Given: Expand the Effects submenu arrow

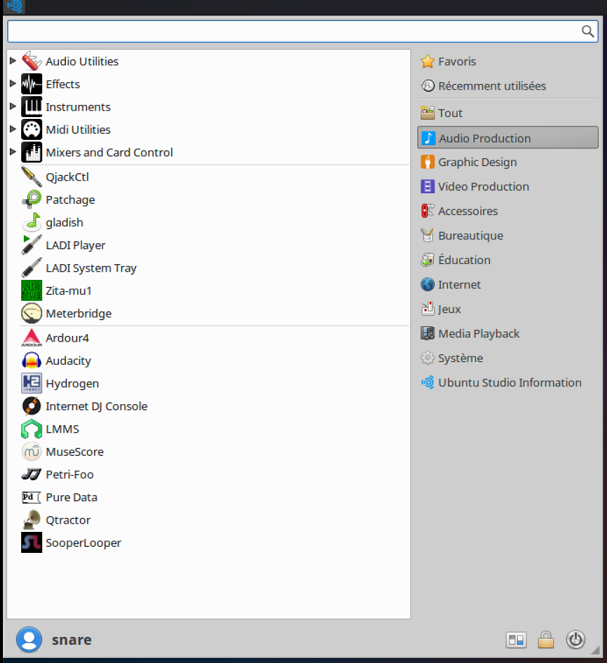Looking at the screenshot, I should pos(13,84).
